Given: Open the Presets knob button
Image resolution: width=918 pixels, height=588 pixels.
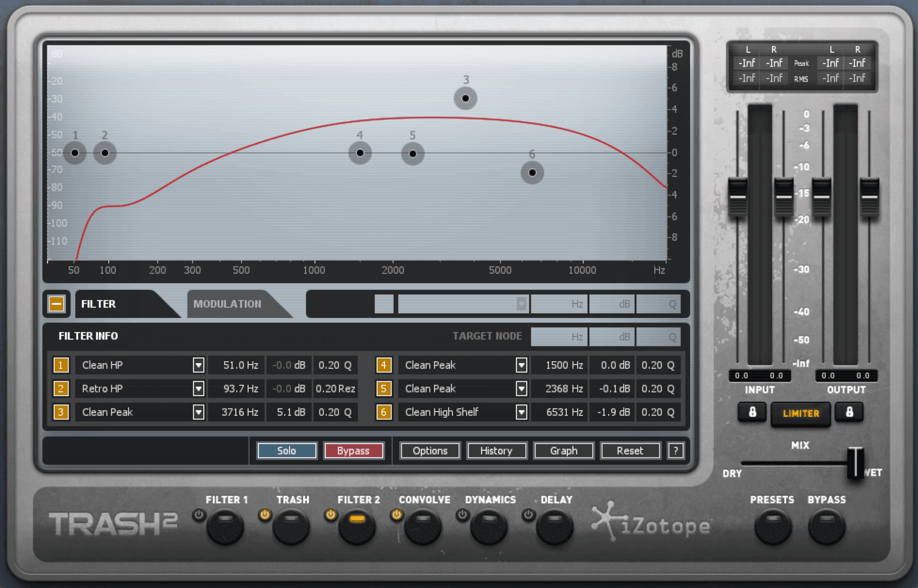Looking at the screenshot, I should 773,527.
